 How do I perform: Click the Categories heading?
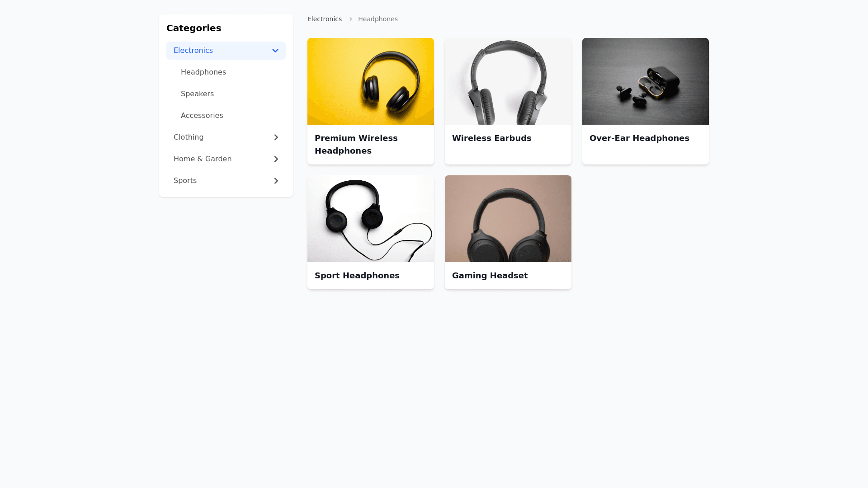click(193, 28)
